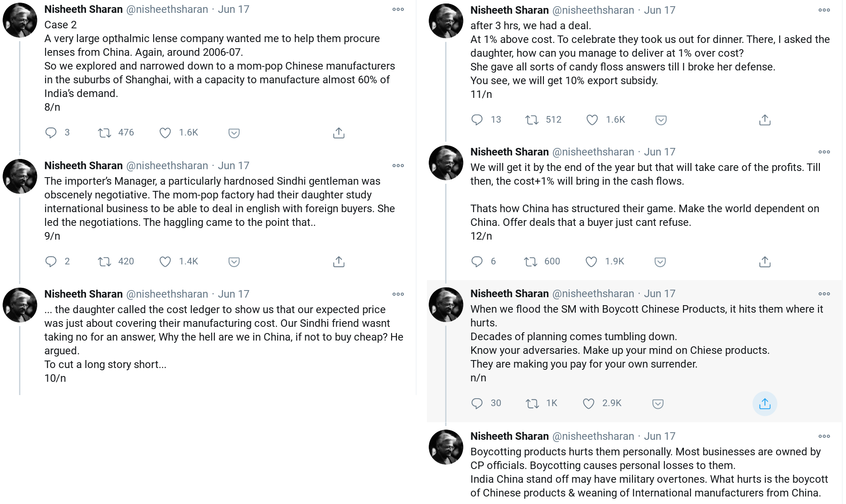Open the @nisheethsharan handle on Case 2 tweet

click(x=167, y=9)
